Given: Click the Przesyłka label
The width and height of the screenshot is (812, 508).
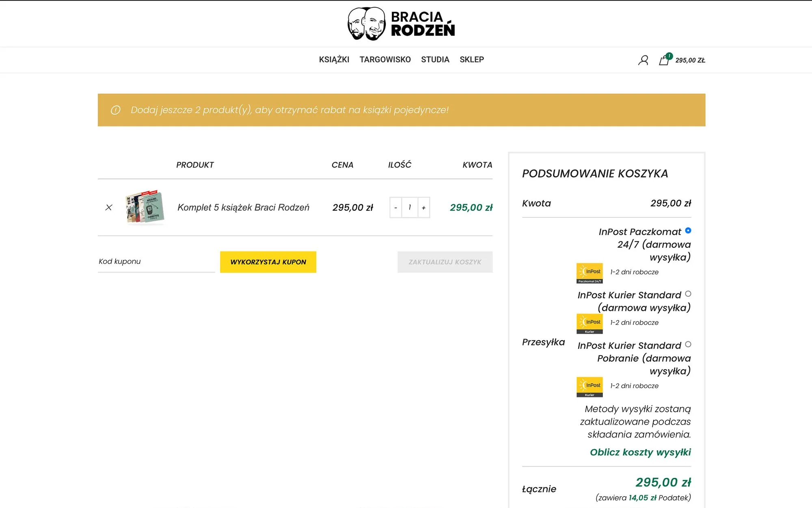Looking at the screenshot, I should 543,342.
